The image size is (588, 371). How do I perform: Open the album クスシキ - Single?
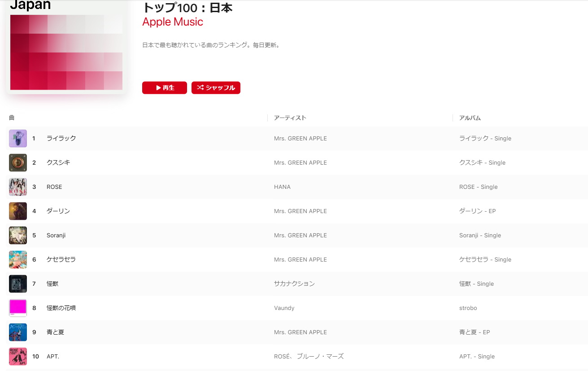coord(482,163)
